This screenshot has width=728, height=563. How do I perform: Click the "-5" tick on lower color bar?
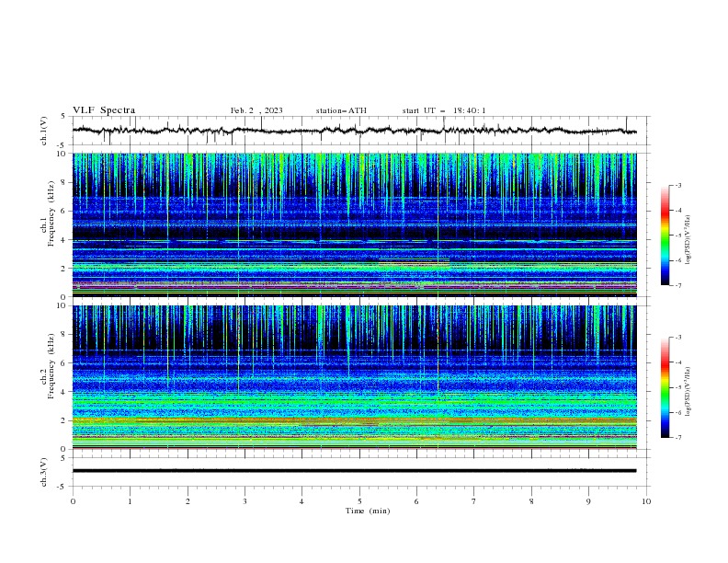pos(677,387)
